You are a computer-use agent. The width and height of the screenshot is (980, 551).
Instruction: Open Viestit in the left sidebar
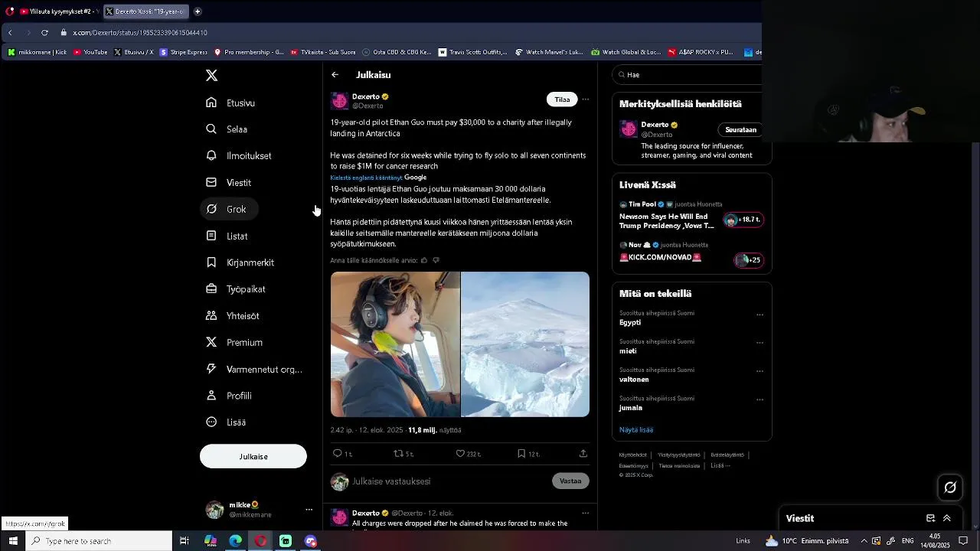click(229, 183)
